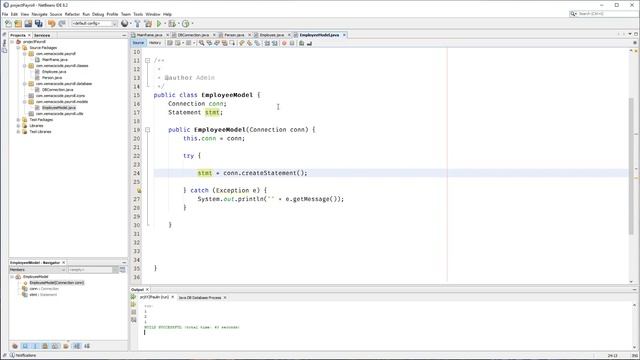Open Employee.java in the Projects tree
Screen dimensions: 640x360
(54, 71)
